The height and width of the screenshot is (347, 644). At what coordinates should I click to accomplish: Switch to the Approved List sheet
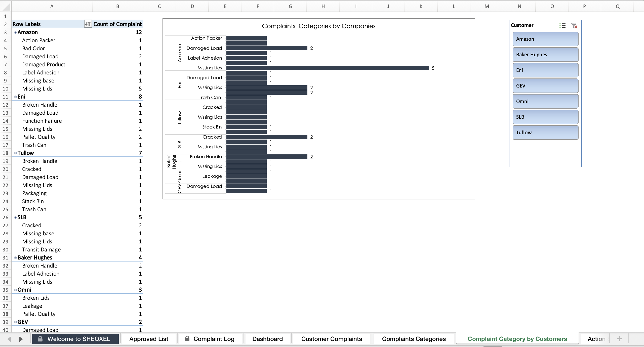pyautogui.click(x=149, y=339)
